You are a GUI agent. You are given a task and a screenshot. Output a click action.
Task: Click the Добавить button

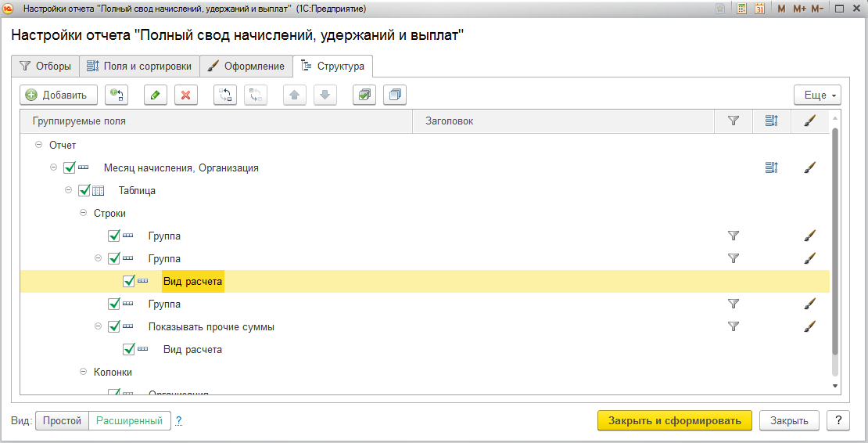pyautogui.click(x=59, y=95)
